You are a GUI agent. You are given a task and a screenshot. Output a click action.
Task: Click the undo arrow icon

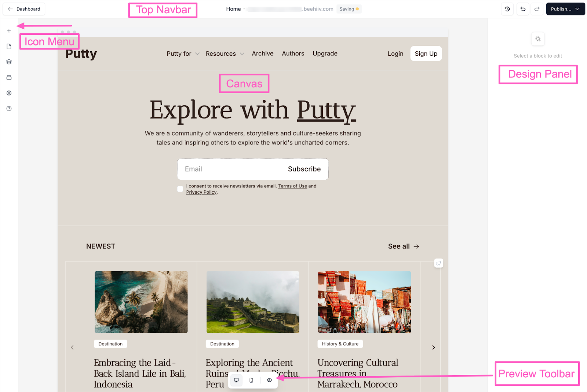[x=523, y=9]
